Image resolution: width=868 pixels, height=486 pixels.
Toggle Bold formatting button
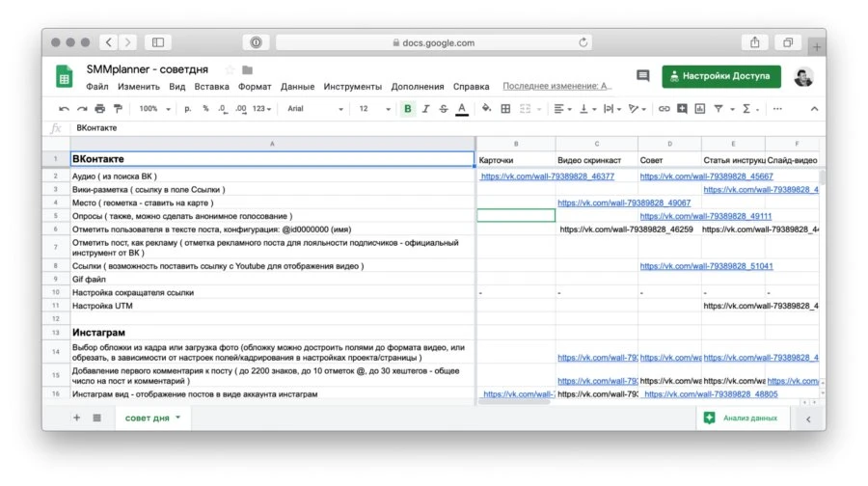[x=408, y=109]
